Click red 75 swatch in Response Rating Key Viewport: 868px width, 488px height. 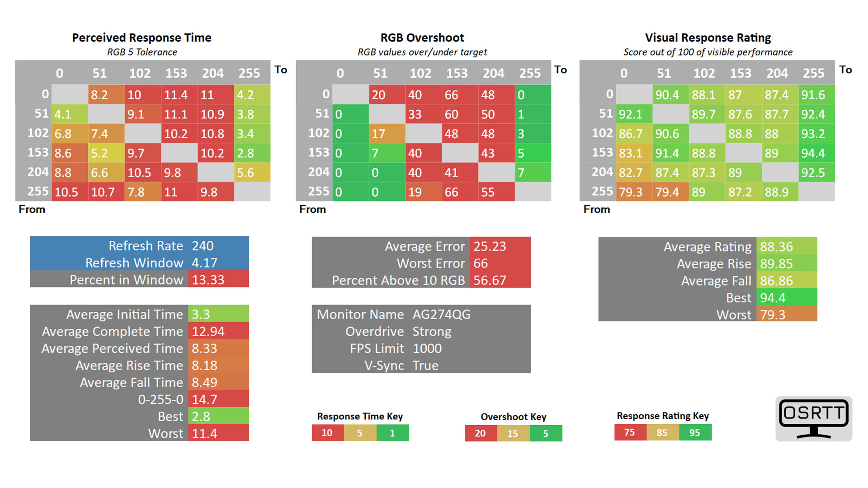[x=630, y=432]
